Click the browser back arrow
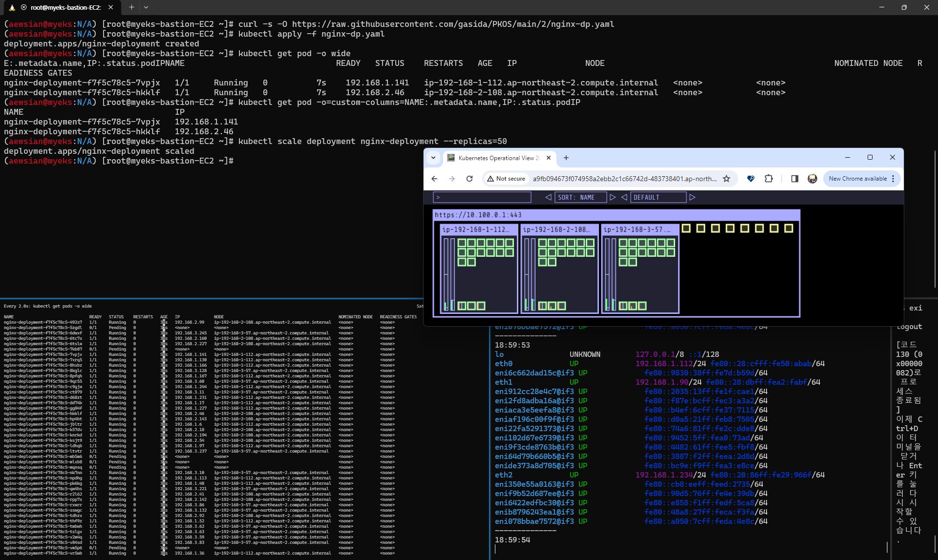Viewport: 938px width, 560px height. pyautogui.click(x=434, y=179)
